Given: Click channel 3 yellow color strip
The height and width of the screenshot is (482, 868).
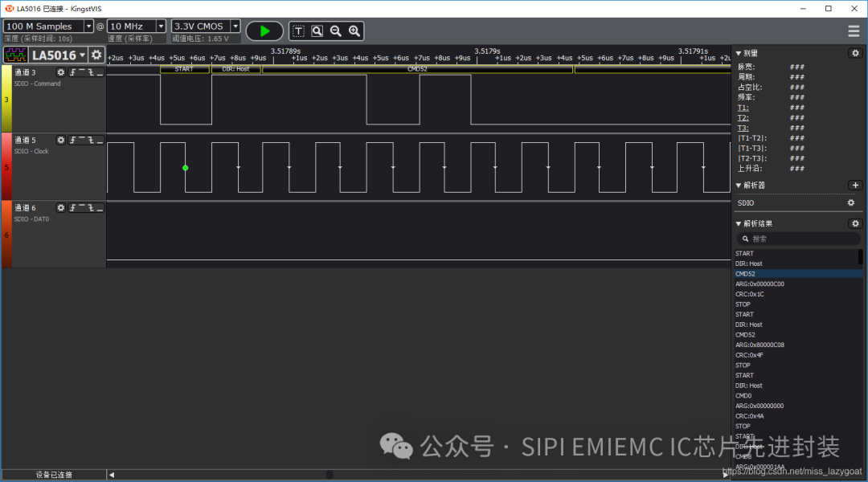Looking at the screenshot, I should (x=6, y=99).
